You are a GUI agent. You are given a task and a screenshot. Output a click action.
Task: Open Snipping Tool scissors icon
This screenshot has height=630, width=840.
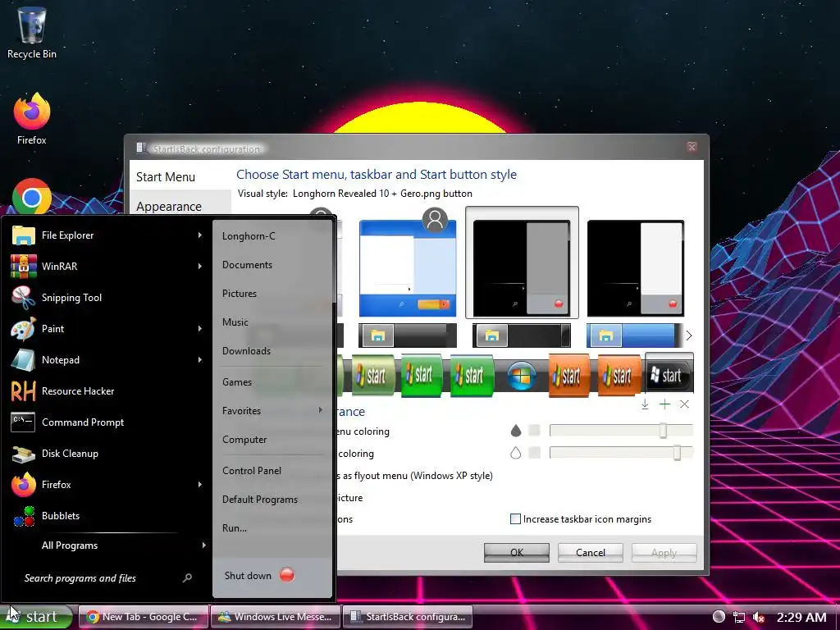[23, 297]
